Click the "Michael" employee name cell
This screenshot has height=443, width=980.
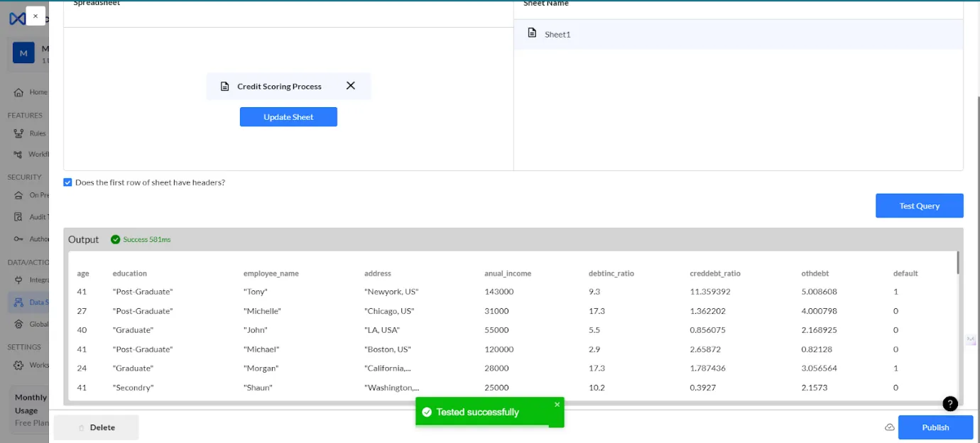point(261,349)
